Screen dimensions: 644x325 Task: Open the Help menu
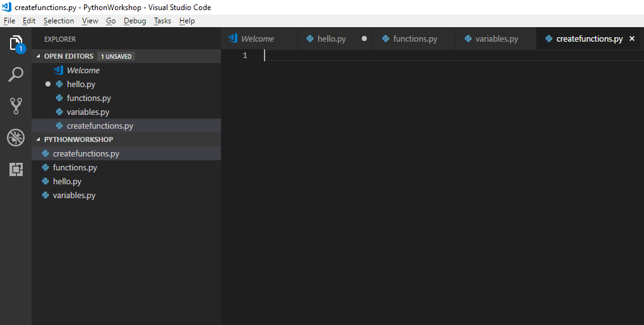187,21
